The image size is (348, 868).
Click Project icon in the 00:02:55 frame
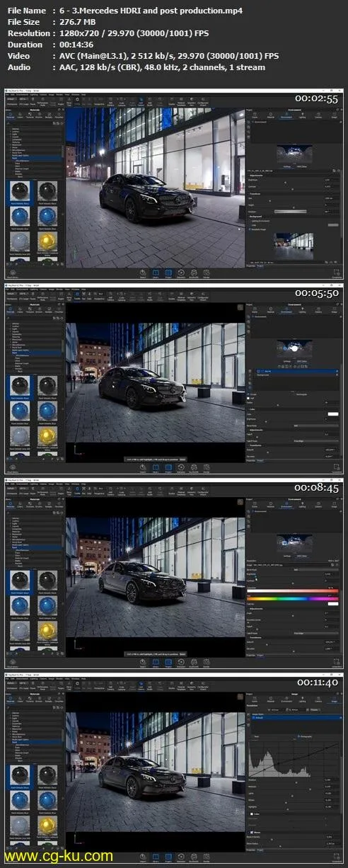168,273
